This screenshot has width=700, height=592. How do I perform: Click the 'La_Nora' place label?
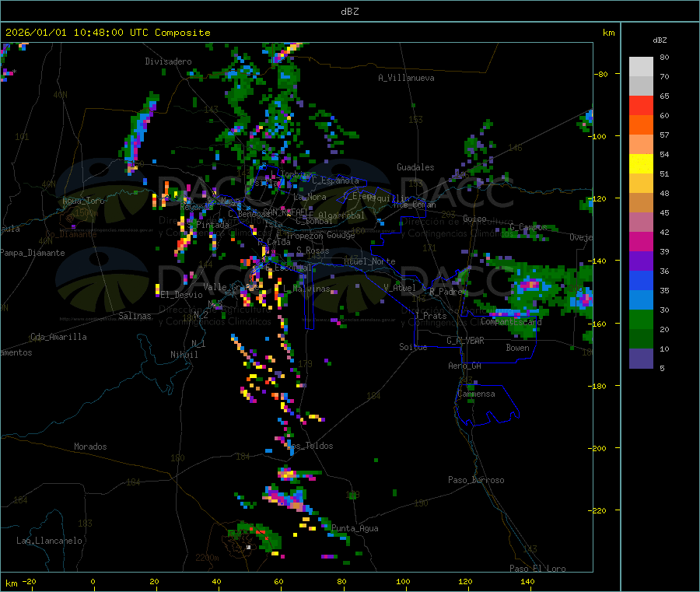(310, 197)
